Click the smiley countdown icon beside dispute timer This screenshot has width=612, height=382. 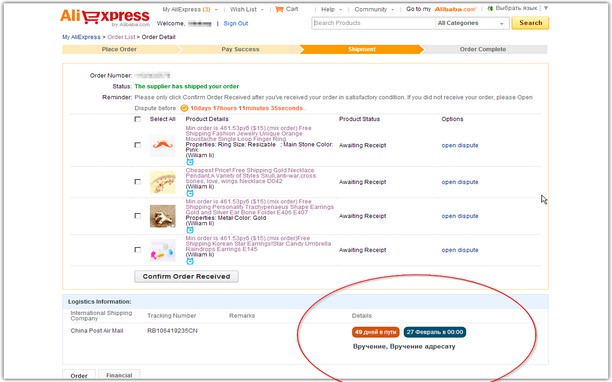coord(184,108)
